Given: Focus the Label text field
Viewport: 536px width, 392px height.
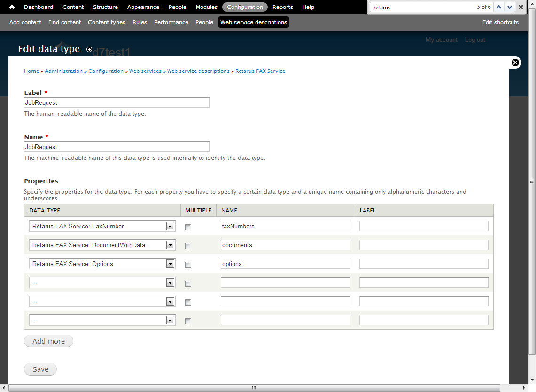Looking at the screenshot, I should pyautogui.click(x=117, y=102).
